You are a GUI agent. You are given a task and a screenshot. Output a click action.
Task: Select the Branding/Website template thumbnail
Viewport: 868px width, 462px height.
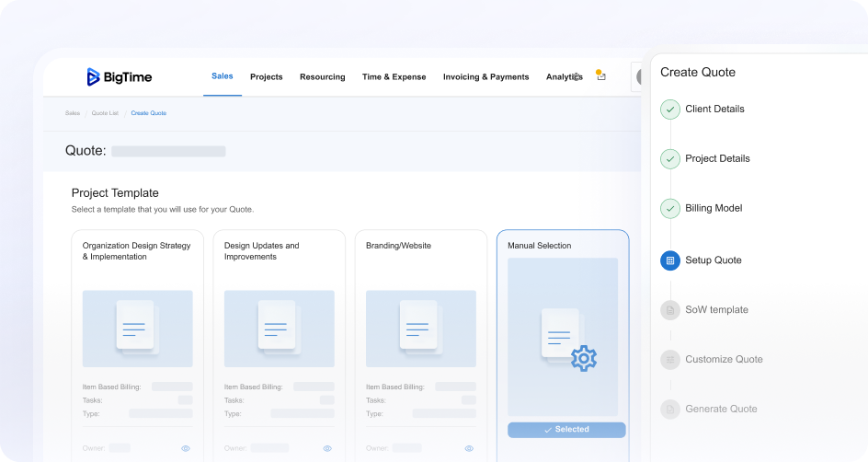pos(421,329)
